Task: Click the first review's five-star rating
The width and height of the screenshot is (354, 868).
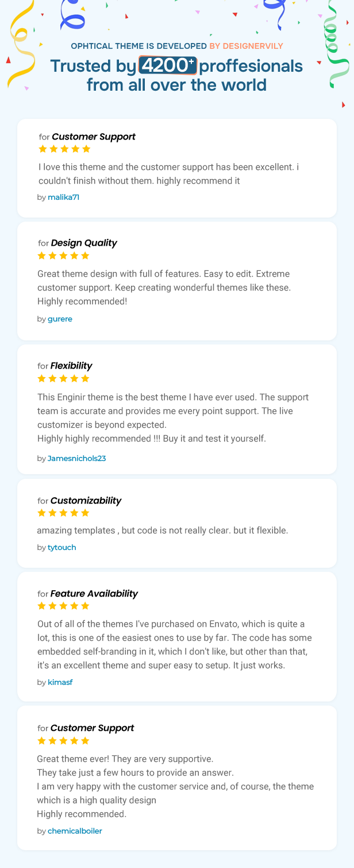Action: click(x=65, y=149)
